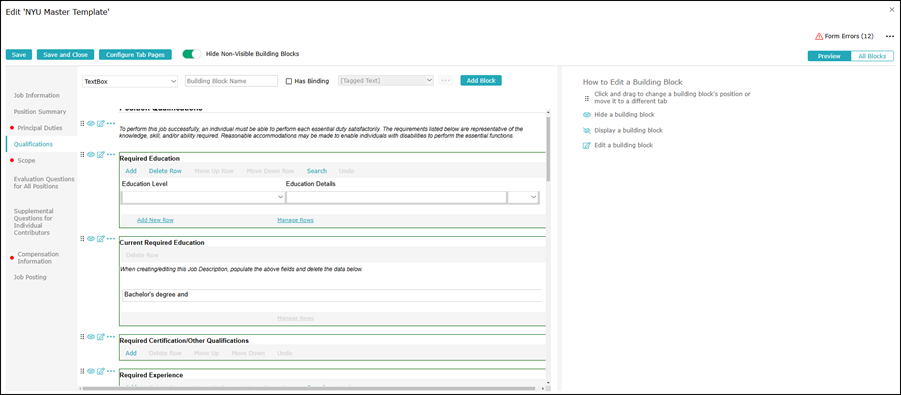Open the Tagged Text binding dropdown
This screenshot has height=395, width=901.
tap(386, 81)
